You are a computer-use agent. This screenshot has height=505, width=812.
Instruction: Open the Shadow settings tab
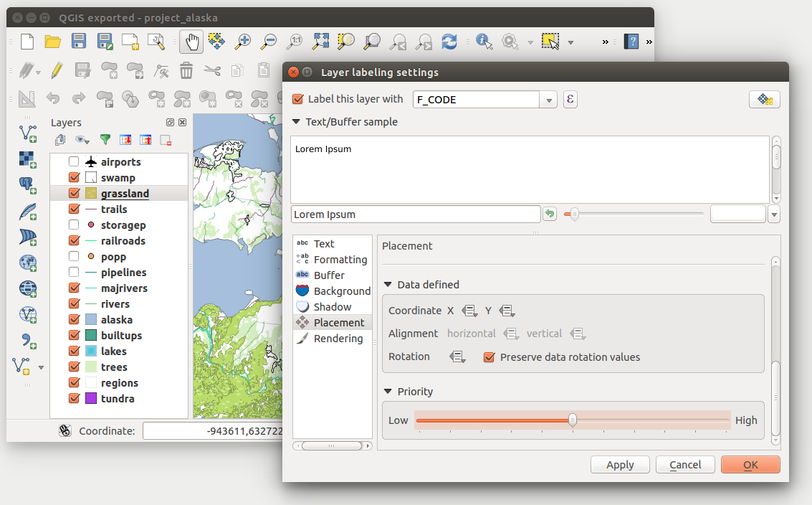(x=332, y=307)
